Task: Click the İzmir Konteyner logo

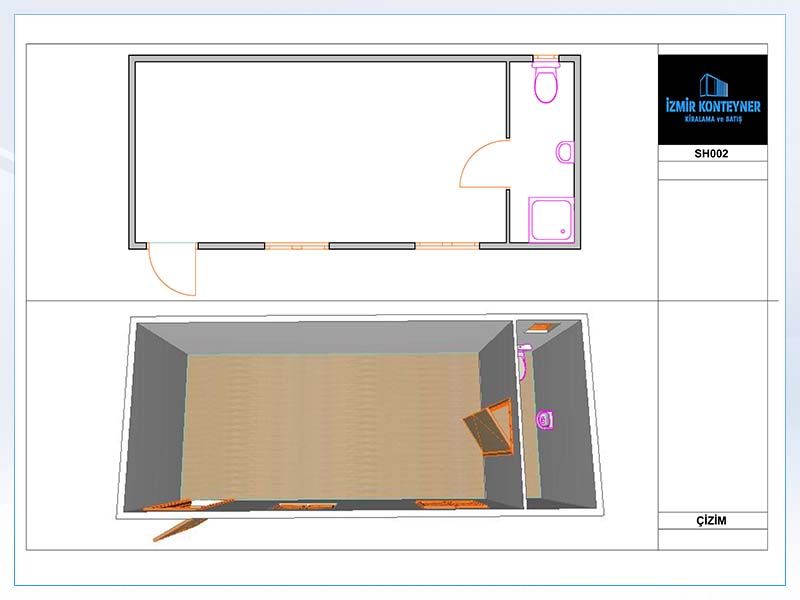Action: click(713, 99)
